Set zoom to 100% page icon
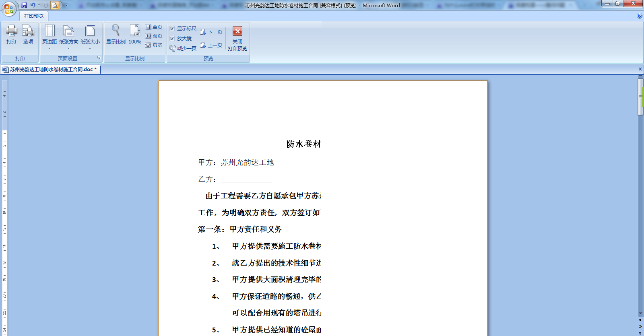The height and width of the screenshot is (336, 644). pyautogui.click(x=135, y=35)
